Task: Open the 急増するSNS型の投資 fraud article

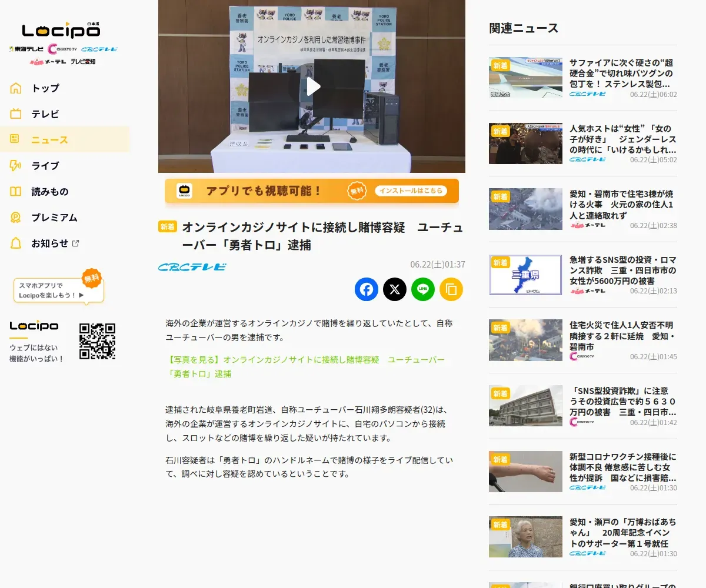Action: [x=623, y=270]
